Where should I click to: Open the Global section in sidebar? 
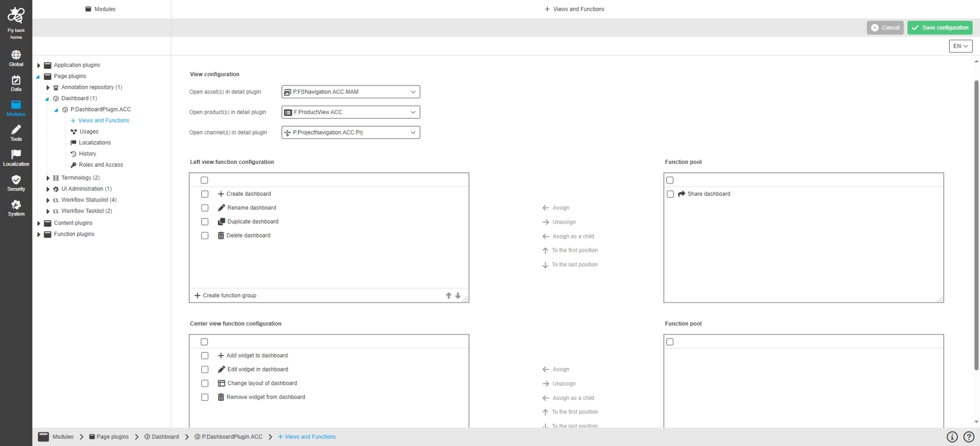click(x=16, y=58)
